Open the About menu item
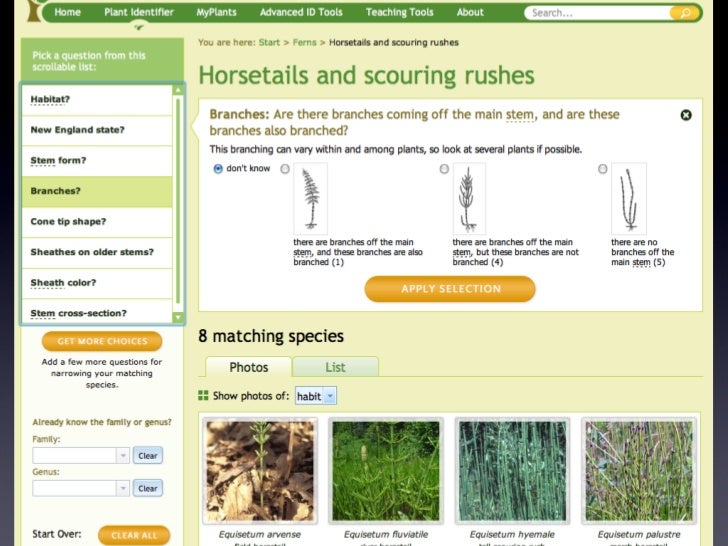 470,12
